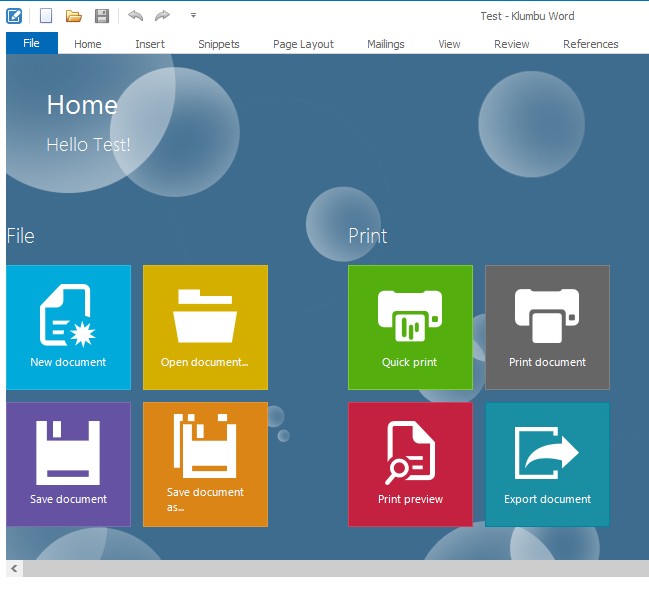The width and height of the screenshot is (649, 593).
Task: Select the Save document as tile
Action: [x=205, y=464]
